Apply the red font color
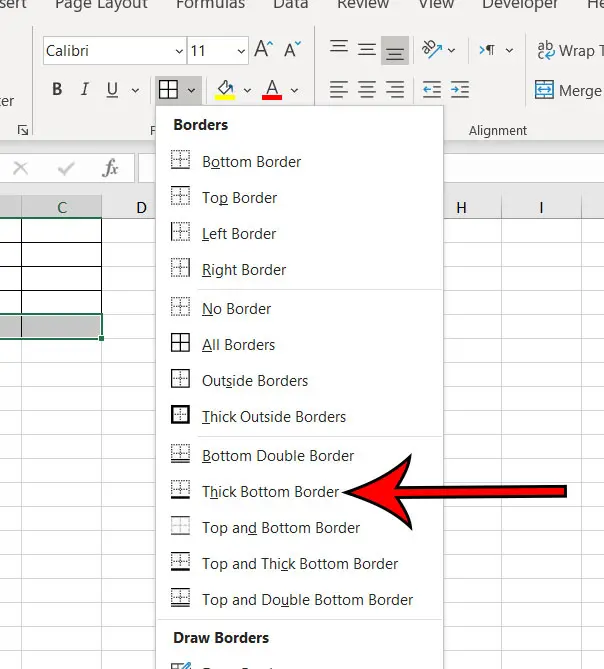The width and height of the screenshot is (604, 669). pos(271,90)
